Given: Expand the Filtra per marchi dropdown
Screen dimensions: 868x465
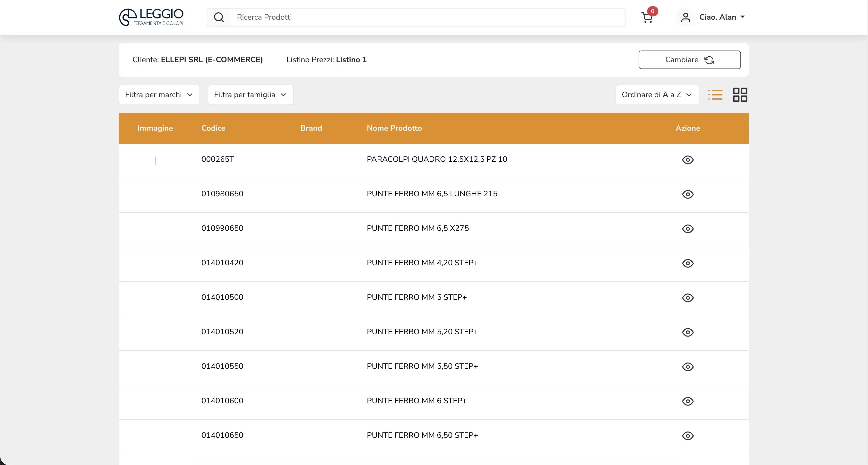Looking at the screenshot, I should point(159,95).
